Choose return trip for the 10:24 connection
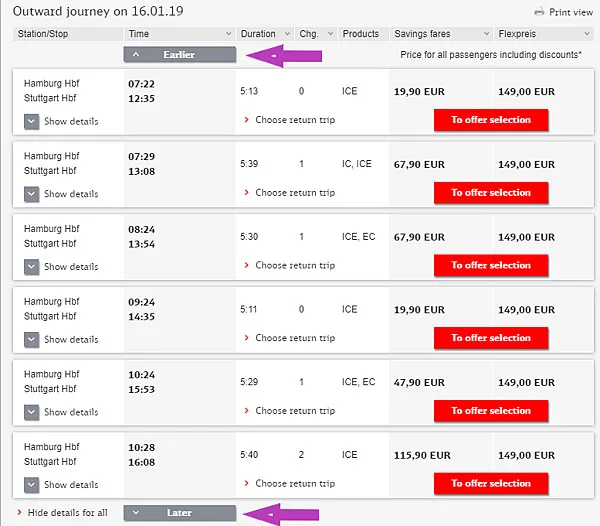This screenshot has height=526, width=600. tap(294, 411)
